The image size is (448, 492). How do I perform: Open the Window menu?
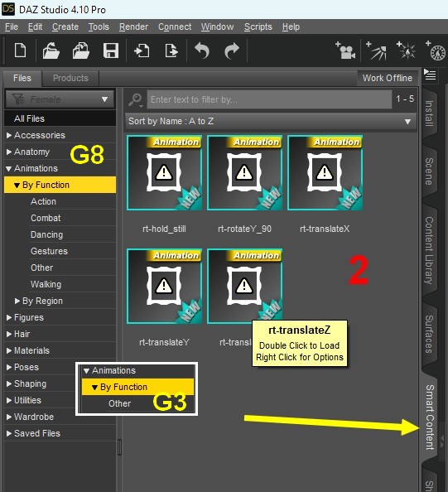click(218, 27)
